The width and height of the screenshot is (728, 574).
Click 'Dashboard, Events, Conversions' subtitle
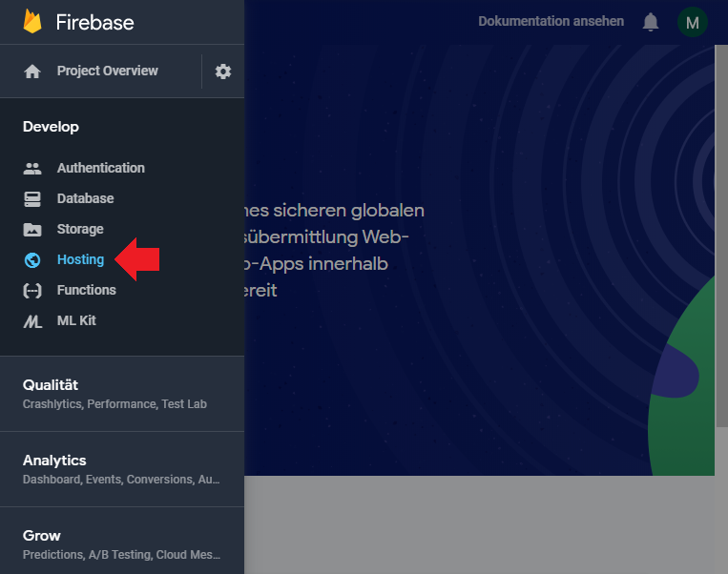click(x=121, y=480)
